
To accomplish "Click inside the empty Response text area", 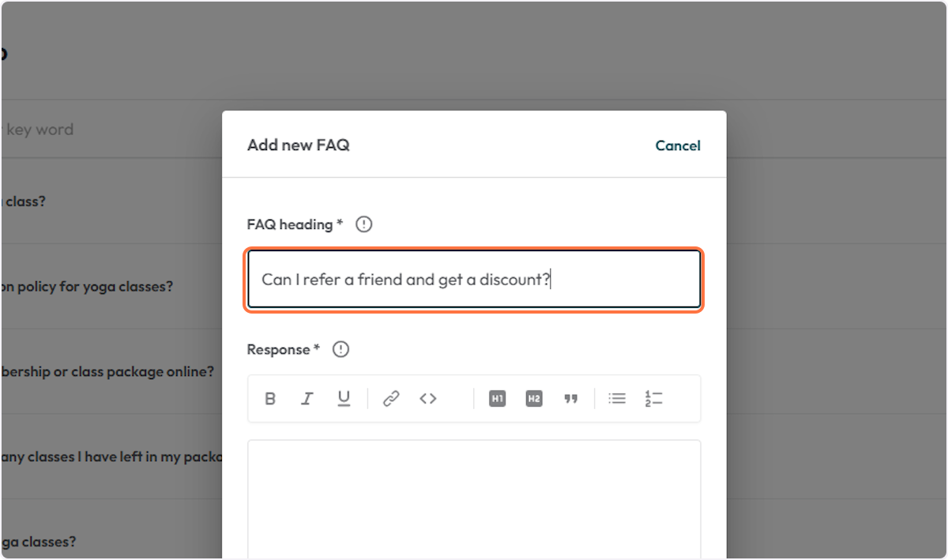I will pyautogui.click(x=474, y=498).
